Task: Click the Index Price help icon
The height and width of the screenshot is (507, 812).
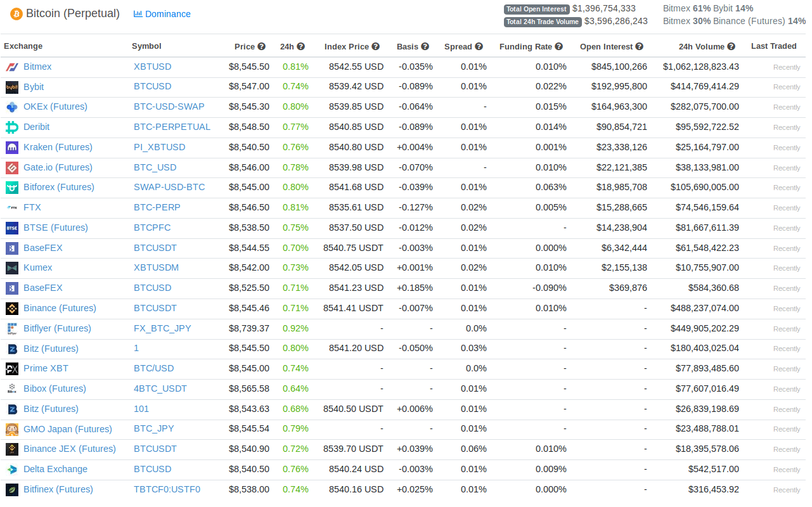Action: tap(376, 46)
